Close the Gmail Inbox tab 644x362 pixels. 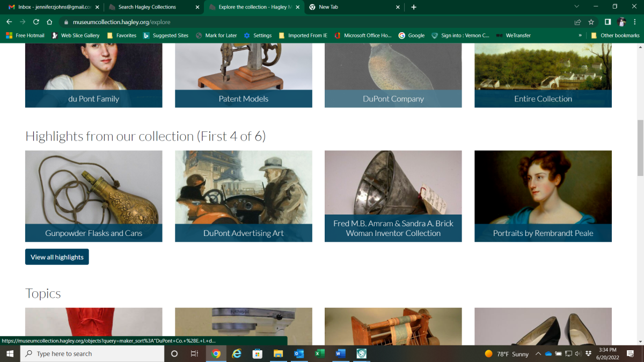[x=97, y=7]
